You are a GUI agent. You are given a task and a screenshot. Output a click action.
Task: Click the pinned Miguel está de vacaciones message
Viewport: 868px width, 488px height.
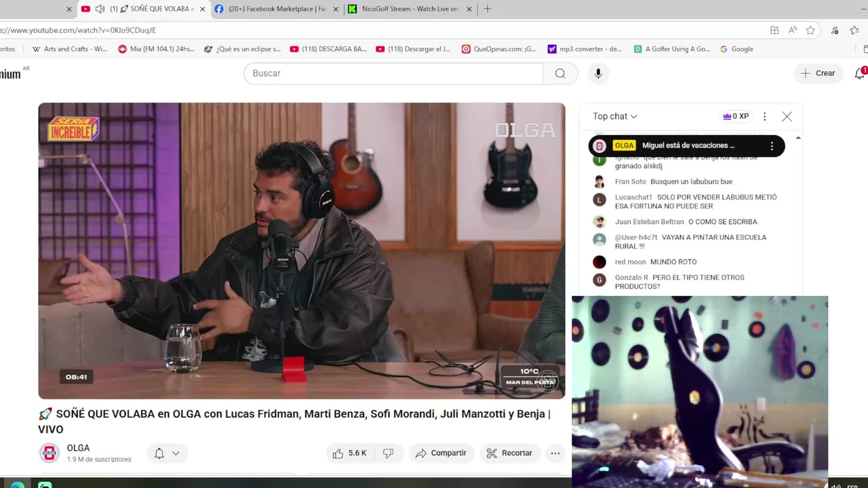tap(688, 146)
